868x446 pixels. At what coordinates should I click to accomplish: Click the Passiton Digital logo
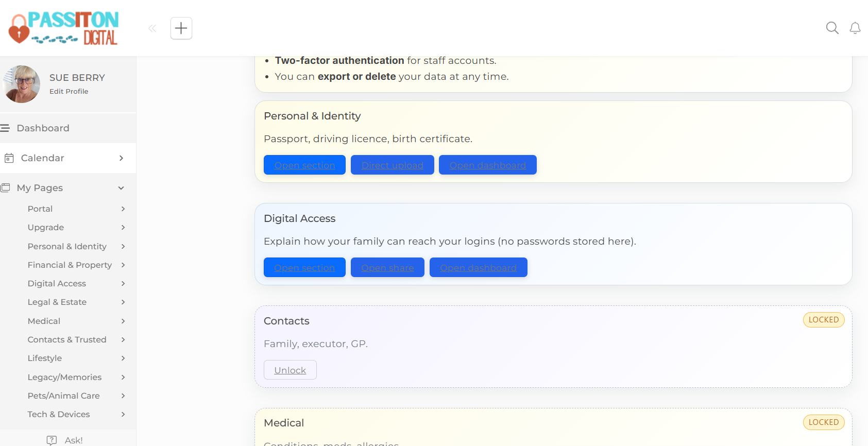click(63, 28)
